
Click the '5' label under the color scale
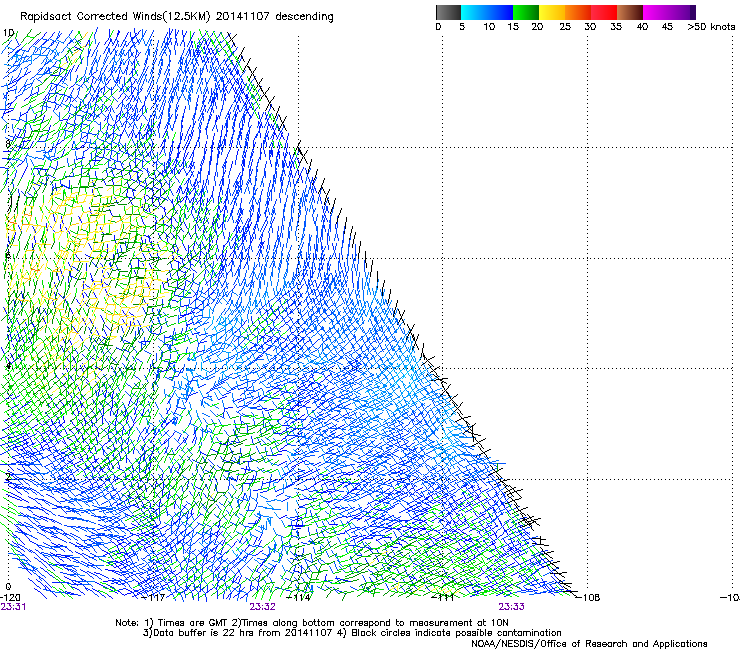(462, 27)
